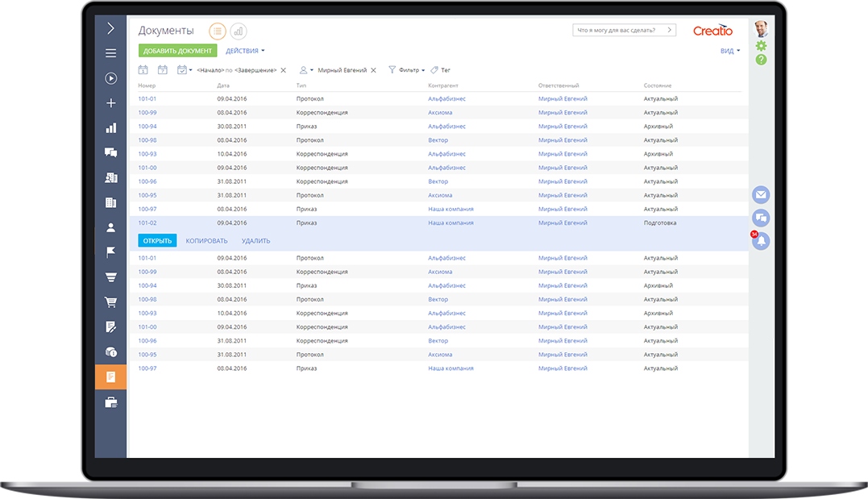Screen dimensions: 868x499
Task: Open the sales funnel section in sidebar
Action: click(110, 277)
